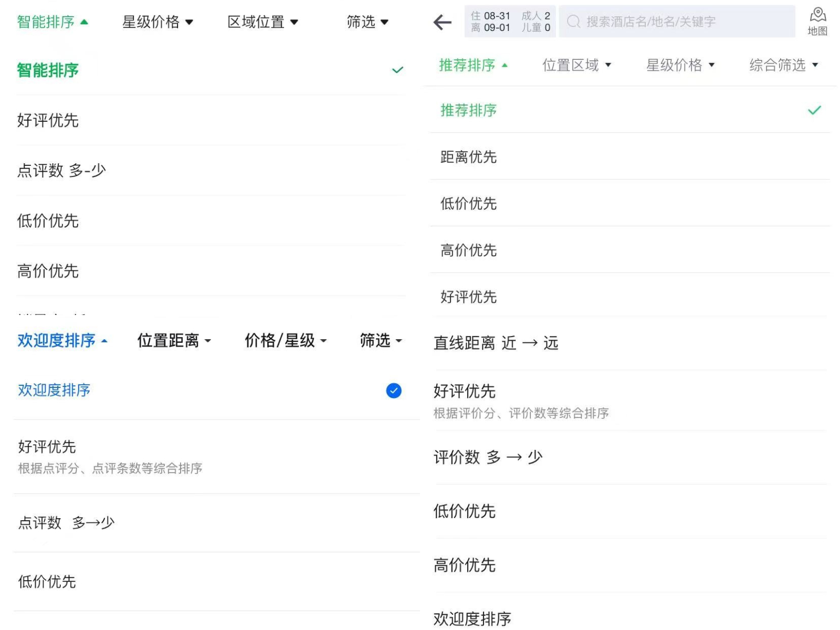This screenshot has height=630, width=840.
Task: Expand the 星级价格 dropdown in top-left panel
Action: point(157,22)
